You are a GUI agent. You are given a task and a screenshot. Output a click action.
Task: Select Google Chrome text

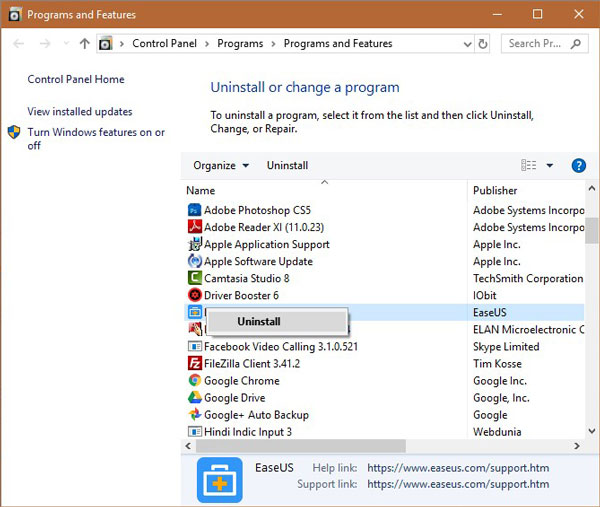point(242,381)
